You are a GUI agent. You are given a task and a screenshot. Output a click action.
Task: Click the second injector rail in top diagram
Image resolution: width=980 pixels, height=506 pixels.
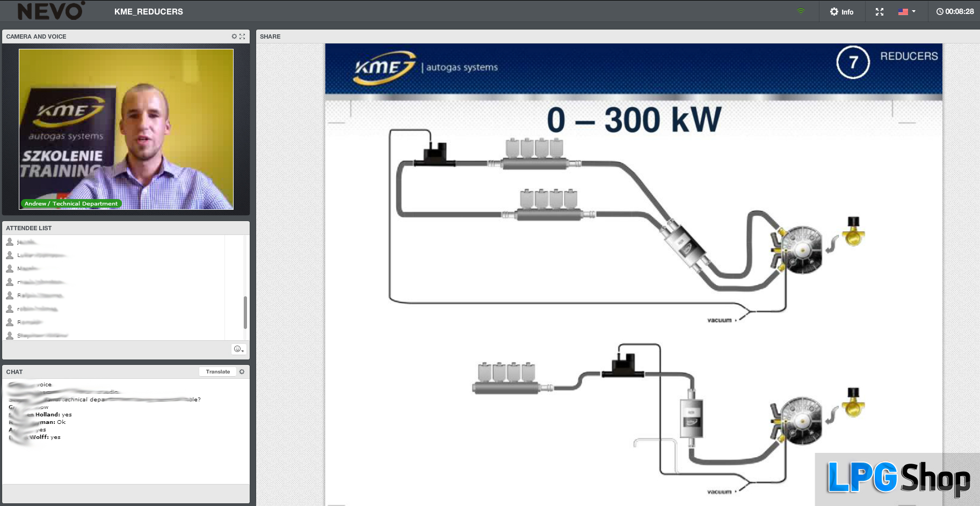549,205
